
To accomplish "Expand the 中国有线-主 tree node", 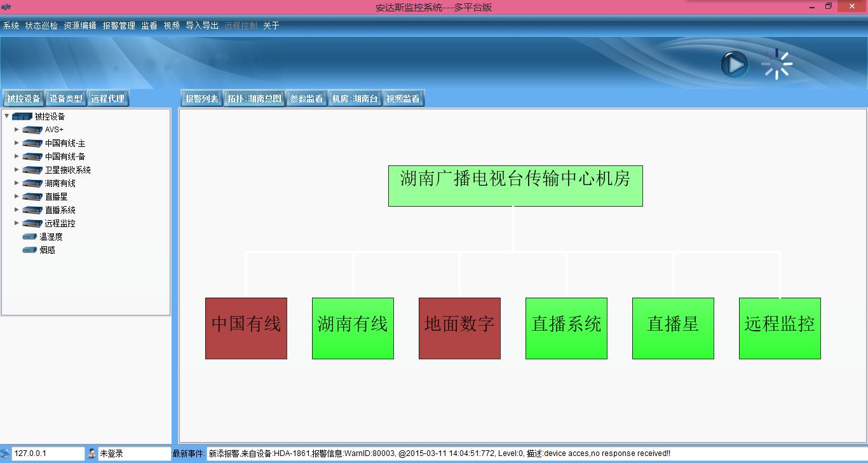I will 17,142.
